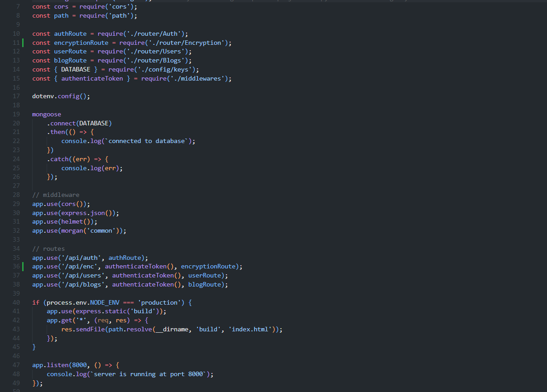Screen dimensions: 547x392
Task: Click the '// routes' comment line
Action: [x=48, y=249]
